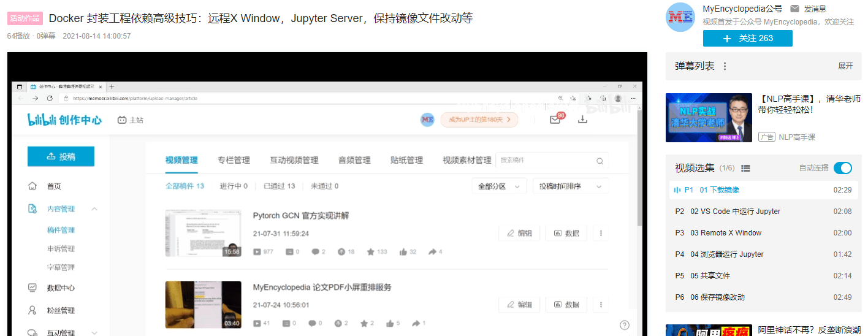Switch to 视频管理 tab
The width and height of the screenshot is (868, 336).
(x=181, y=160)
